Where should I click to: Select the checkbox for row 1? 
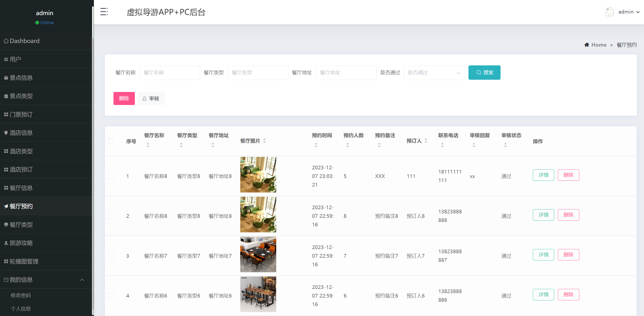[111, 176]
